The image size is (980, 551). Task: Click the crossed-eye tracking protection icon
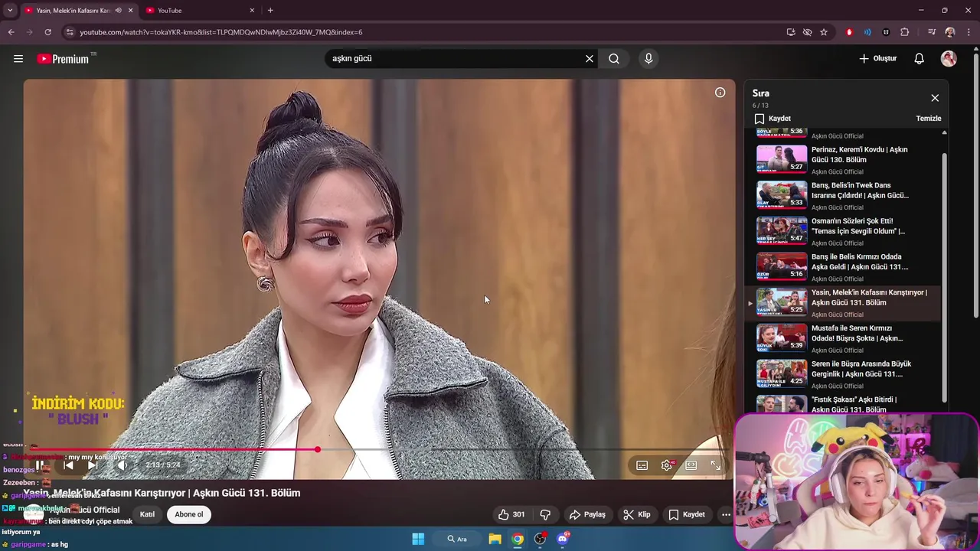click(x=807, y=32)
